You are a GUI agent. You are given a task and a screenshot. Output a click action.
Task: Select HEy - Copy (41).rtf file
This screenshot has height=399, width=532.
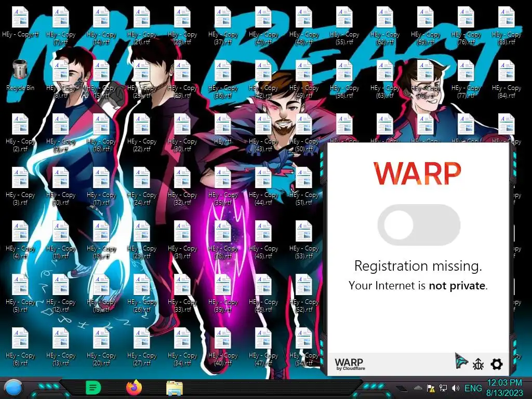[263, 25]
